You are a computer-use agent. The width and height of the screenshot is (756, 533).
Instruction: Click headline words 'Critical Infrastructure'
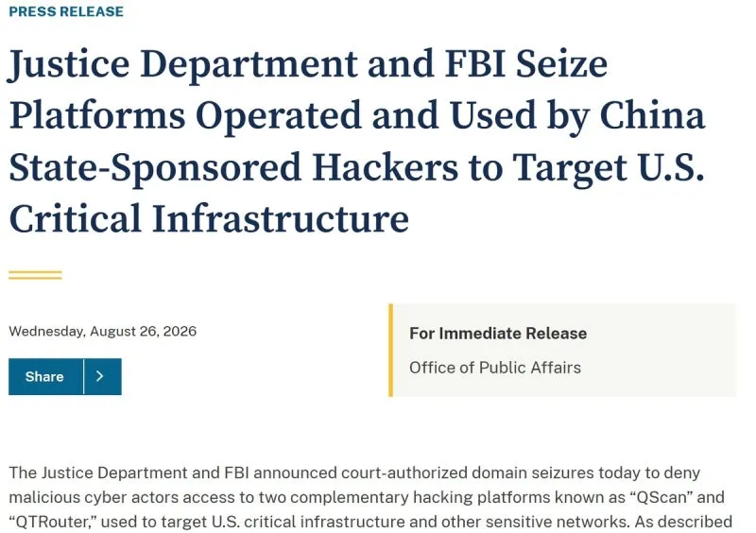[209, 219]
